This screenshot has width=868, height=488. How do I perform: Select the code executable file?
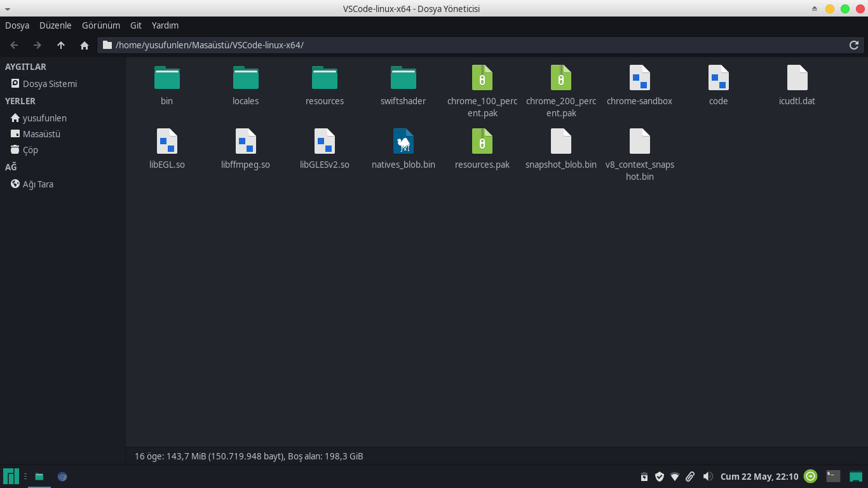click(719, 78)
